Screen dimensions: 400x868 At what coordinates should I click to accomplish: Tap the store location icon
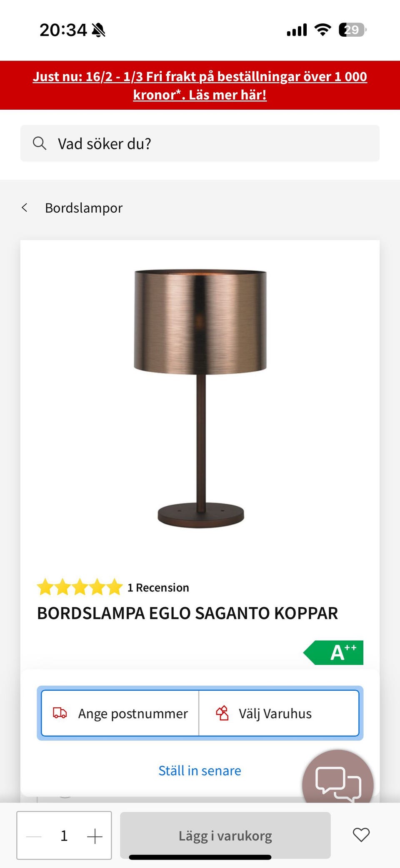[222, 713]
